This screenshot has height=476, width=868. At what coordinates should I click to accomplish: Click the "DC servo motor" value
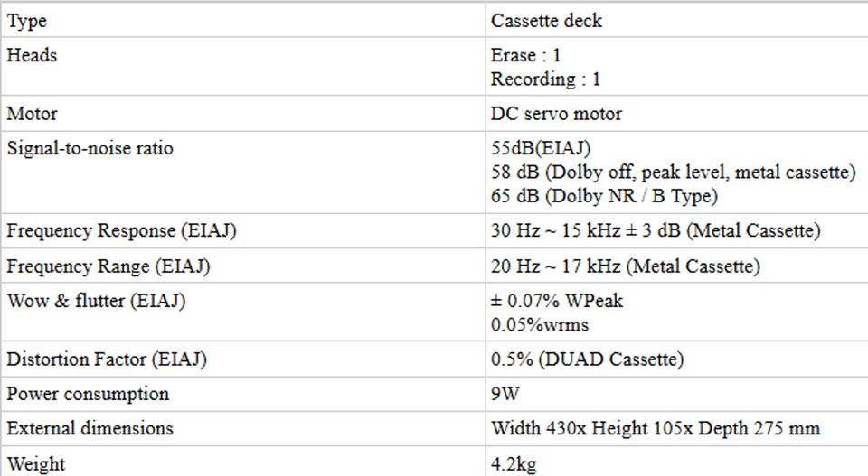pos(556,115)
